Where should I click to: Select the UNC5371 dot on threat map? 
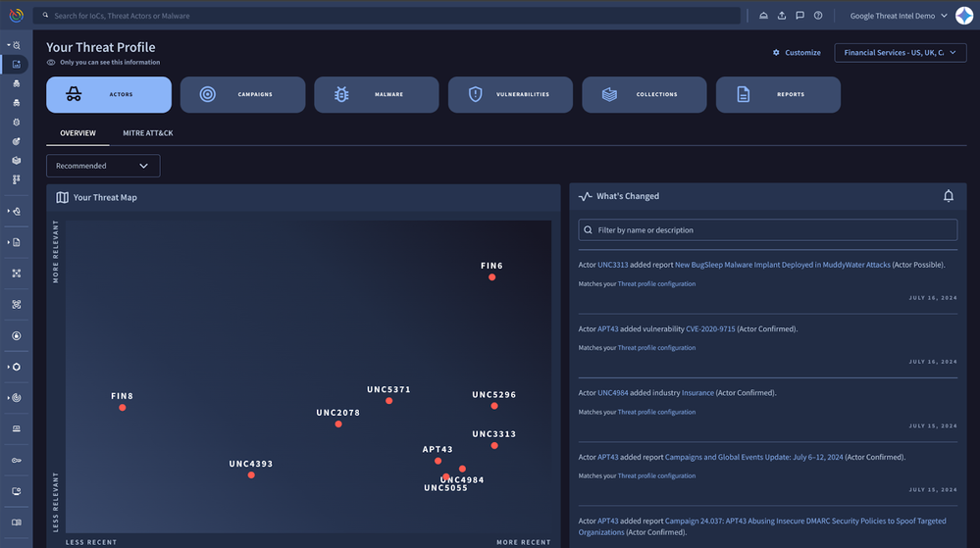(x=388, y=401)
